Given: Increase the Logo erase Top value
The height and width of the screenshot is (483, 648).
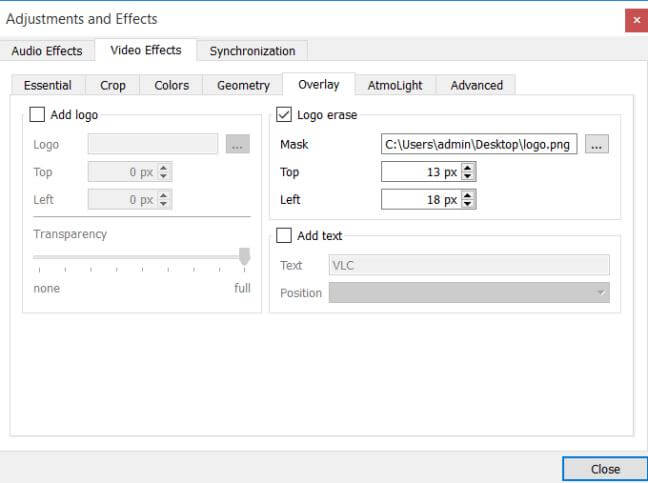Looking at the screenshot, I should 468,168.
